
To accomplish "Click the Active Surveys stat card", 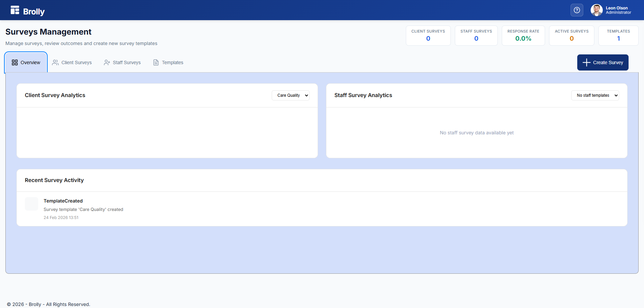I will [x=571, y=35].
